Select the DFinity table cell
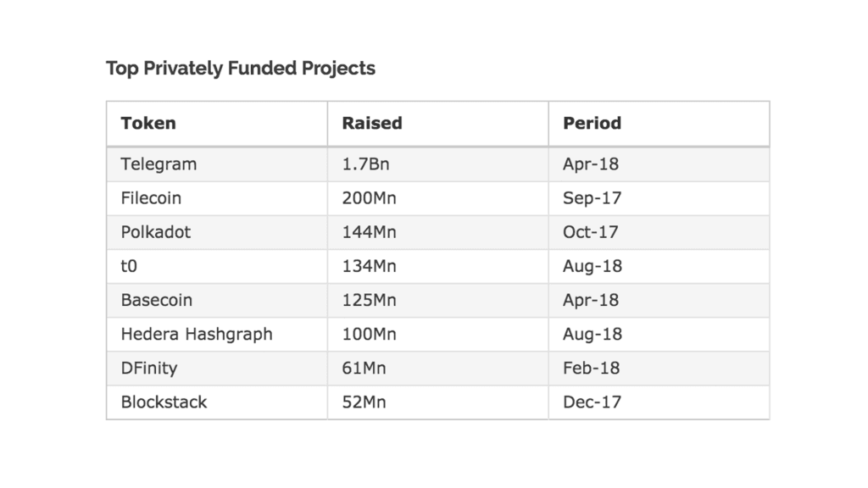The width and height of the screenshot is (868, 488). coord(148,368)
